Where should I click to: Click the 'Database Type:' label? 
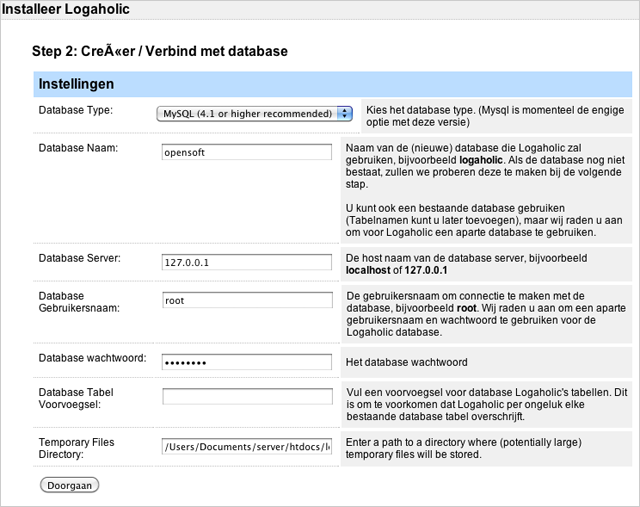tap(76, 110)
